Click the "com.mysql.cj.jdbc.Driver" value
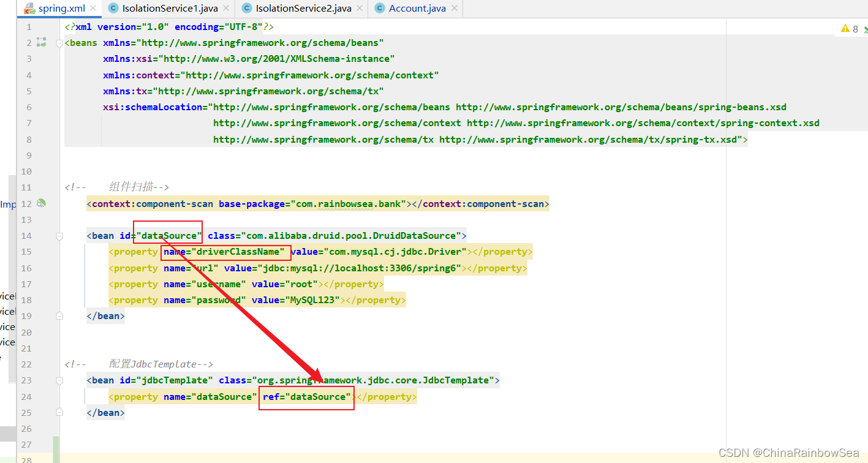Screen dimensions: 868x463 click(x=395, y=252)
